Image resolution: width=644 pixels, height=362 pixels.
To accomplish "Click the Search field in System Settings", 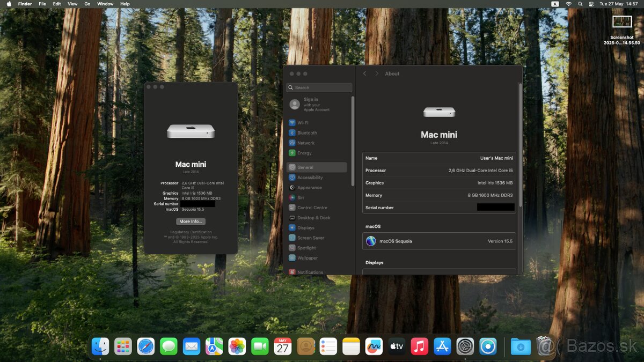I will coord(319,87).
